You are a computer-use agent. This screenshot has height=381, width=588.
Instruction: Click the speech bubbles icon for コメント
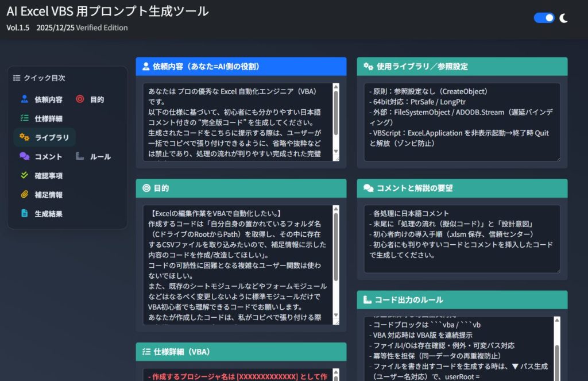pos(24,156)
